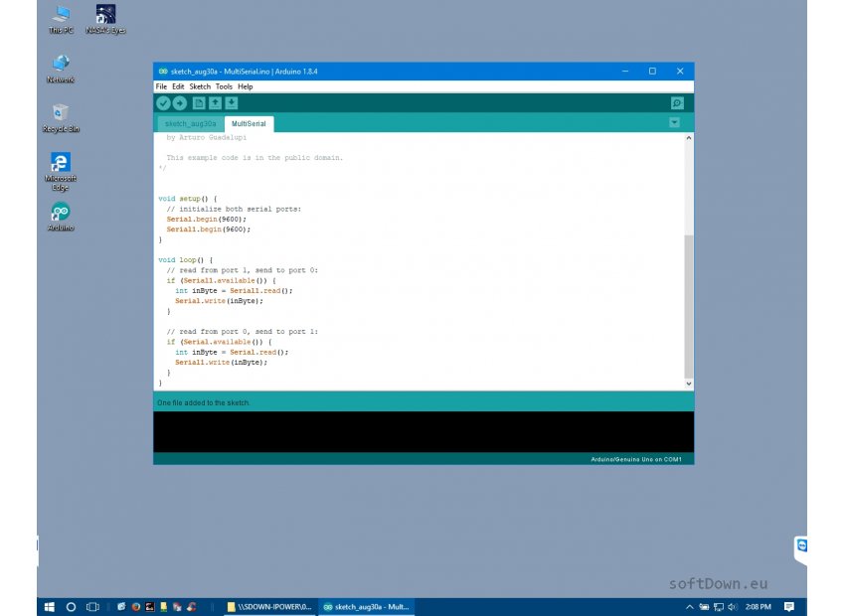
Task: Select the MultiSerial tab
Action: (x=249, y=124)
